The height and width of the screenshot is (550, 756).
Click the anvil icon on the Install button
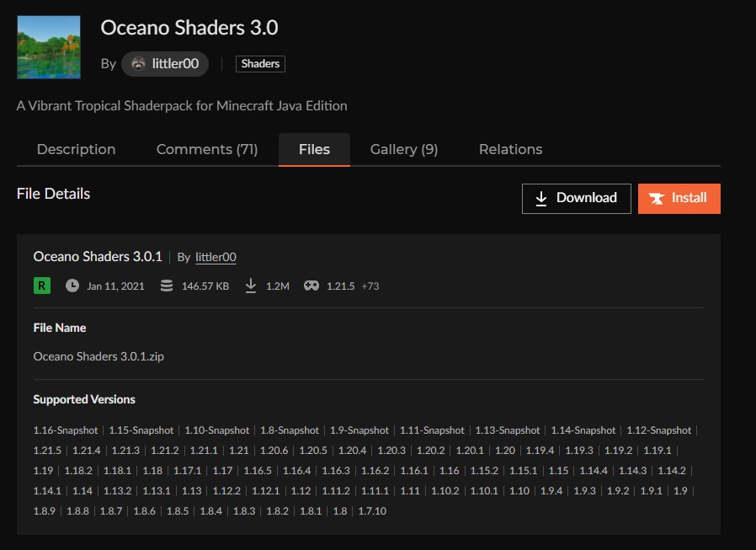pyautogui.click(x=658, y=198)
